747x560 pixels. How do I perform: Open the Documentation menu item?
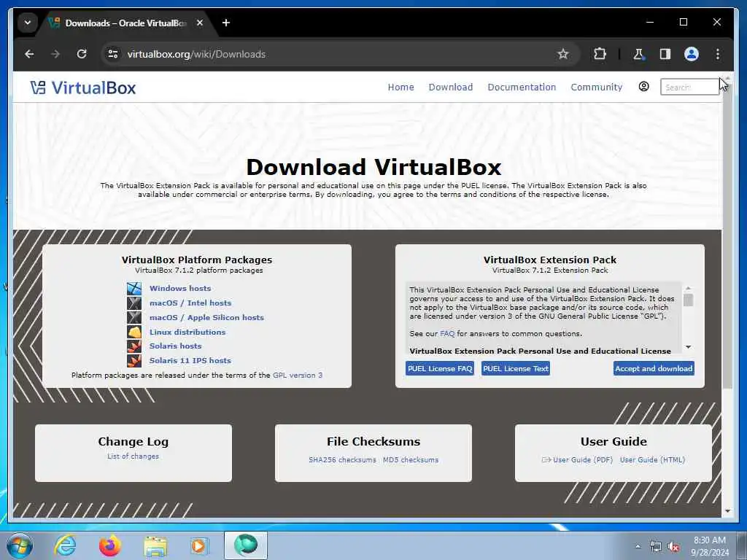pos(522,87)
